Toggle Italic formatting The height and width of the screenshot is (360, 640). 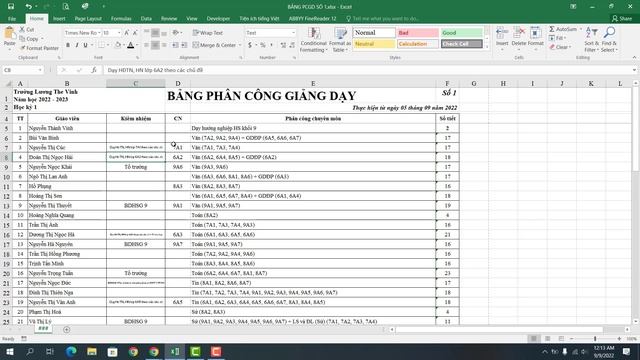tap(77, 45)
